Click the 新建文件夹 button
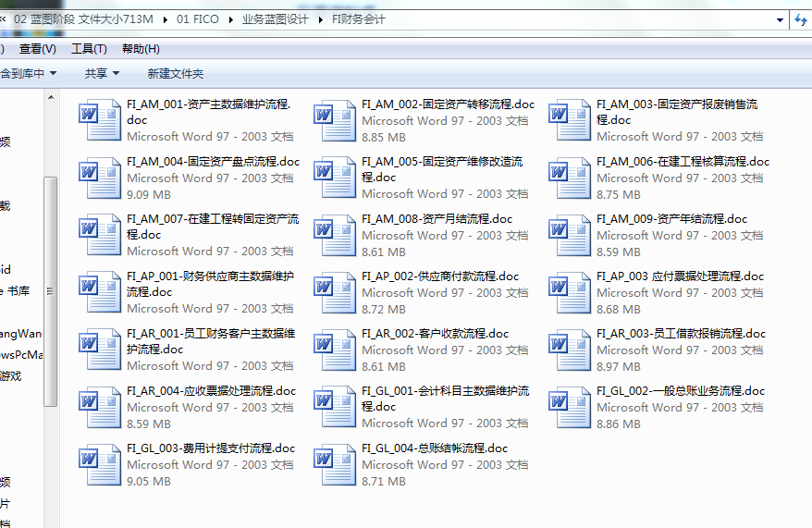812x528 pixels. point(176,73)
